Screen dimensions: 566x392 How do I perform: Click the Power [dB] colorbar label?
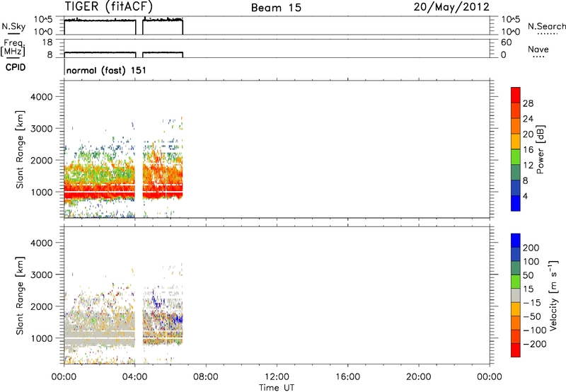540,149
